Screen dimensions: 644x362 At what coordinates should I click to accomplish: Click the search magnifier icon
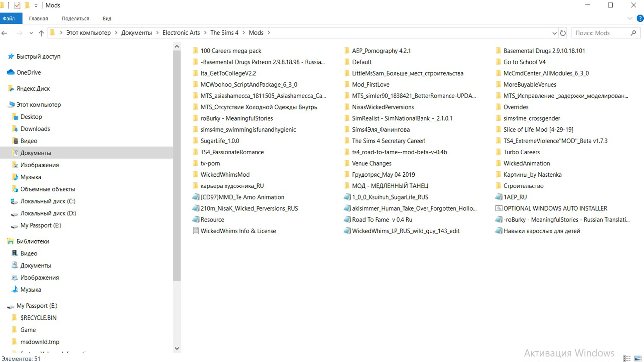tap(633, 33)
